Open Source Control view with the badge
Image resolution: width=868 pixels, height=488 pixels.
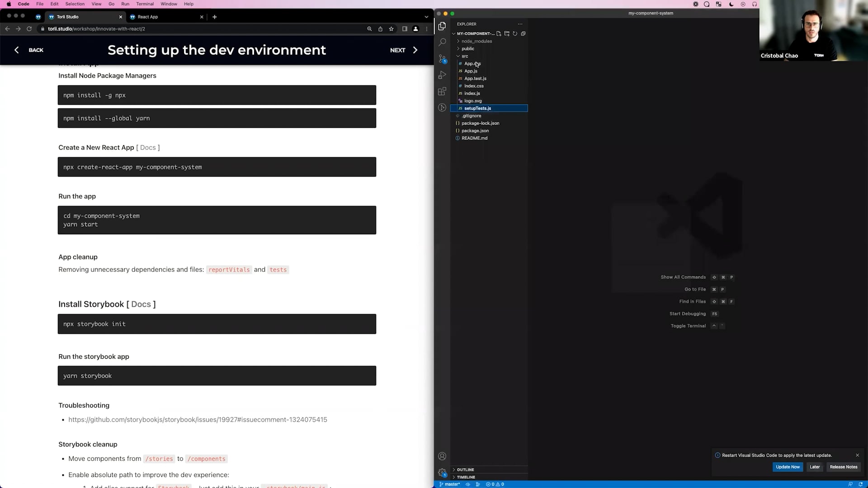pos(442,59)
